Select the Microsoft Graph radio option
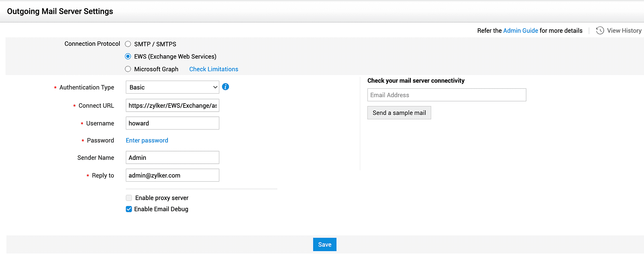 point(128,69)
